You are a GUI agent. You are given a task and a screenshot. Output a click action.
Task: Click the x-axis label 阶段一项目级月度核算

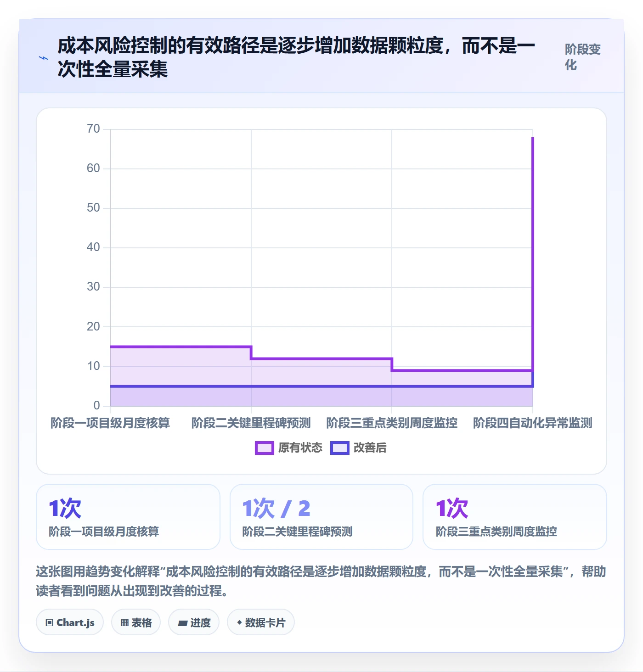[x=110, y=423]
